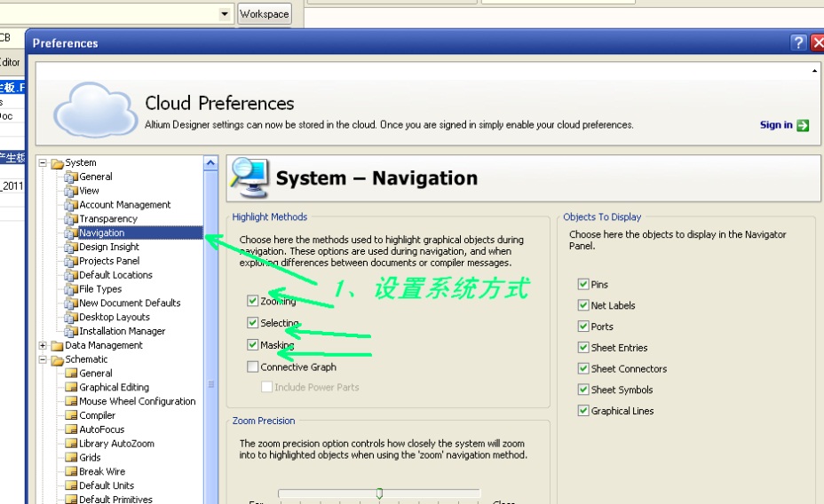
Task: Uncheck the Selecting highlight method
Action: pyautogui.click(x=253, y=323)
